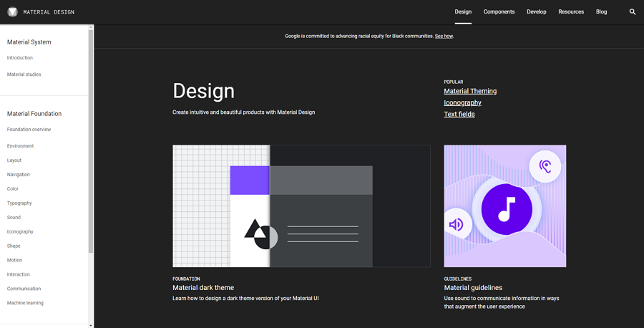The image size is (644, 328).
Task: Open Material studies in sidebar
Action: coord(24,74)
